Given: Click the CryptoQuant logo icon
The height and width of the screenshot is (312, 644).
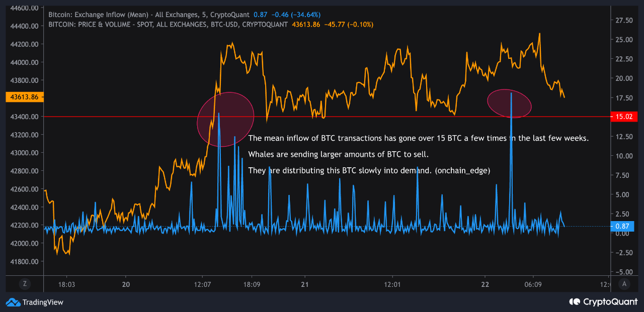Looking at the screenshot, I should click(x=574, y=302).
